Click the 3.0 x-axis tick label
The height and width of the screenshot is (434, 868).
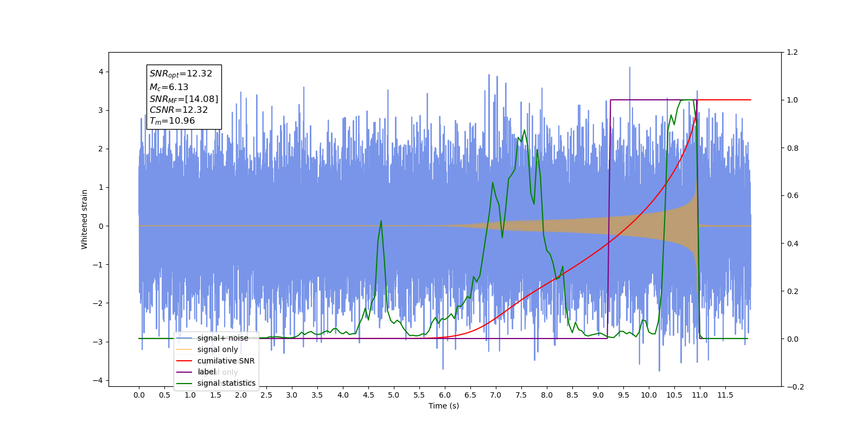click(292, 395)
